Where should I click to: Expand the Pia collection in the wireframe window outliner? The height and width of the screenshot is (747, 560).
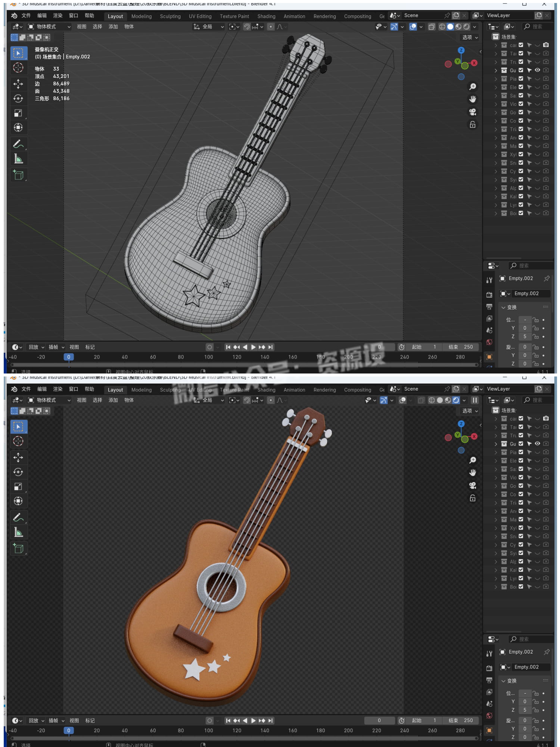(x=496, y=79)
